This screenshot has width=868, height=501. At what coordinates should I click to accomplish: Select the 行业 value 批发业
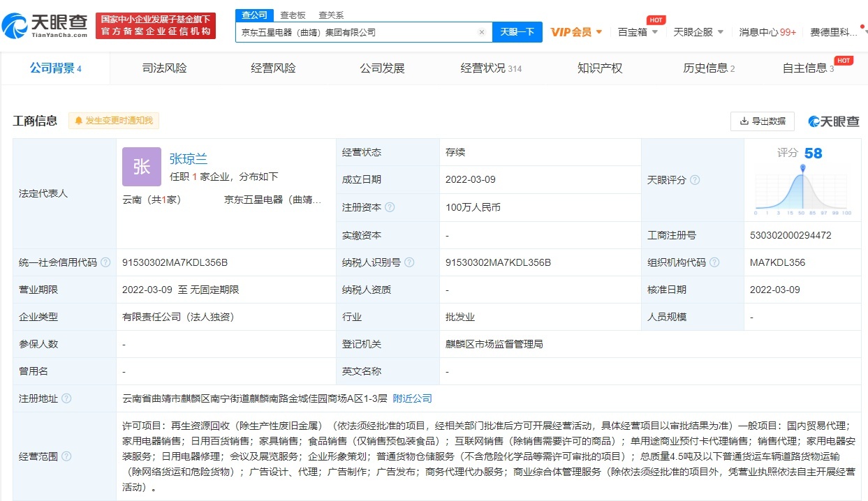pyautogui.click(x=460, y=317)
